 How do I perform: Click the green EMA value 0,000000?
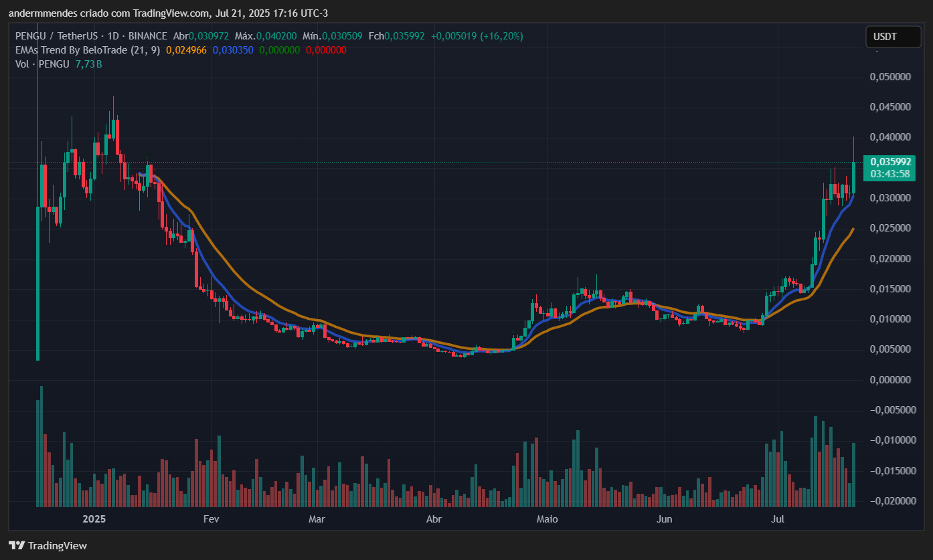(280, 50)
